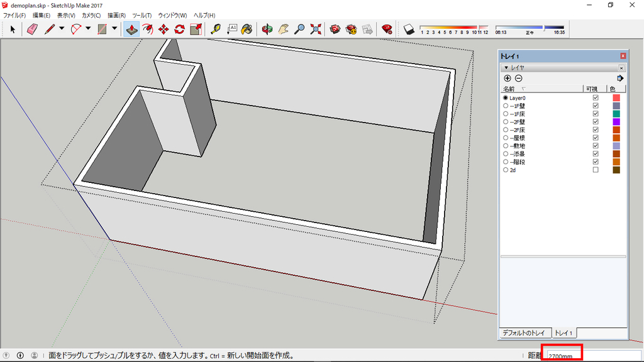Open the Rectangle tool dropdown arrow
The width and height of the screenshot is (644, 362).
[x=114, y=29]
